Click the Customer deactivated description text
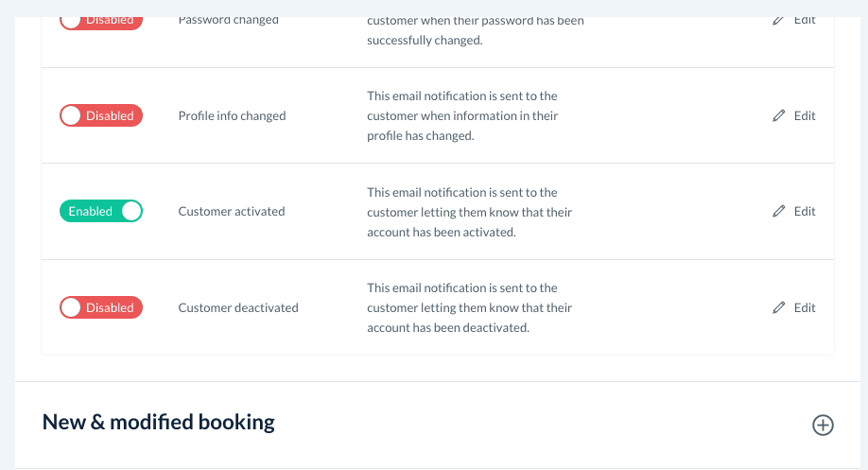The width and height of the screenshot is (868, 470). pos(469,307)
